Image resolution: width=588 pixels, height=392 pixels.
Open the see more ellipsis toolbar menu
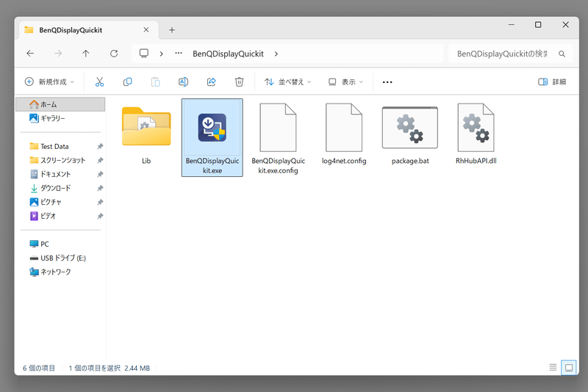[x=387, y=81]
